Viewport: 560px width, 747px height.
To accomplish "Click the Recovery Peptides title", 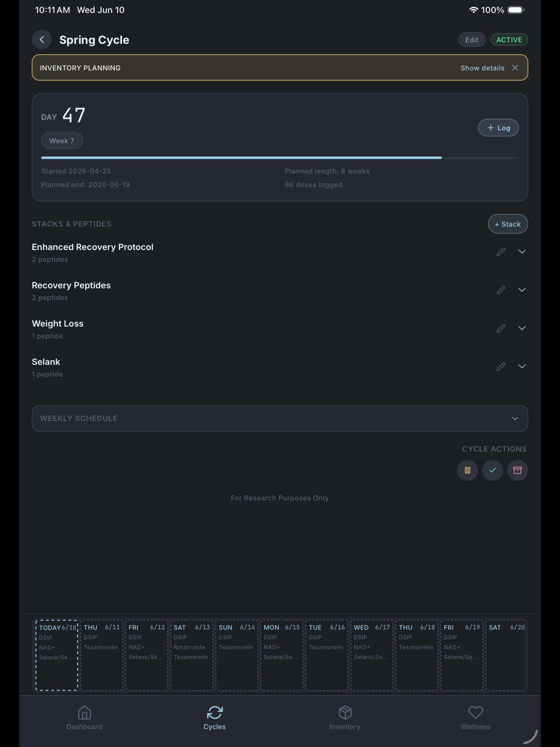I will pyautogui.click(x=71, y=285).
